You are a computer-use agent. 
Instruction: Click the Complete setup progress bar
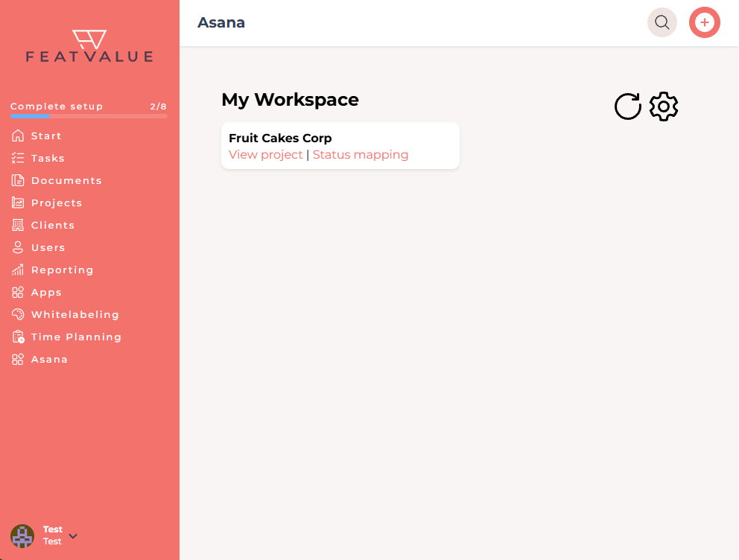pos(89,117)
